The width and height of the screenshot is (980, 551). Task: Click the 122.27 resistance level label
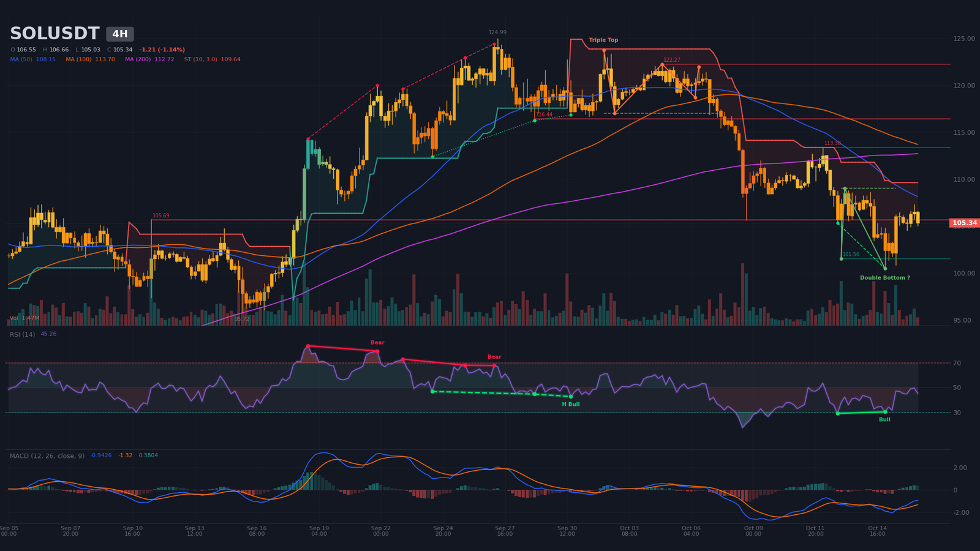(672, 60)
